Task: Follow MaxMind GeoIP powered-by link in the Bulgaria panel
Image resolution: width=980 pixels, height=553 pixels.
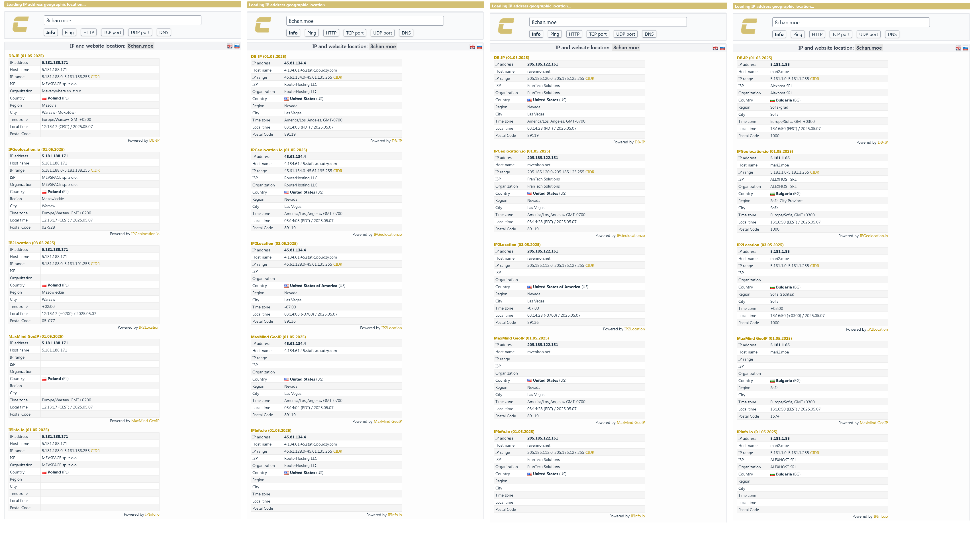Action: [x=874, y=423]
